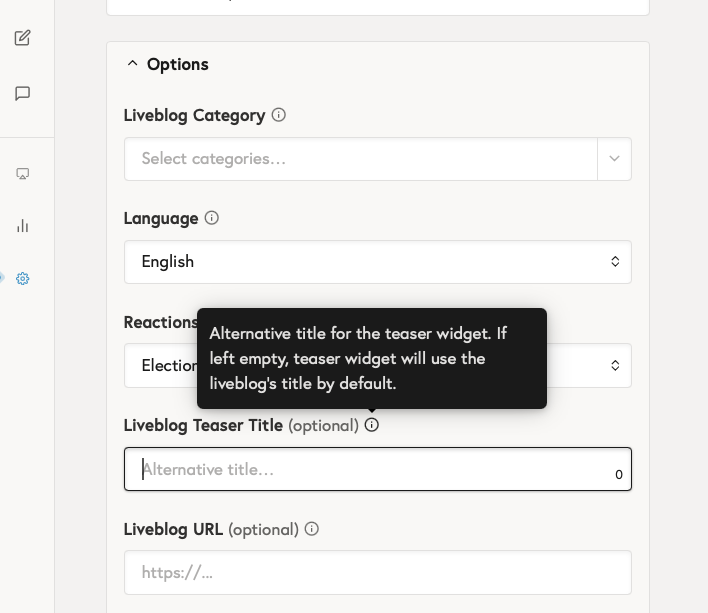Open the Language dropdown showing English
The height and width of the screenshot is (613, 708).
click(377, 262)
